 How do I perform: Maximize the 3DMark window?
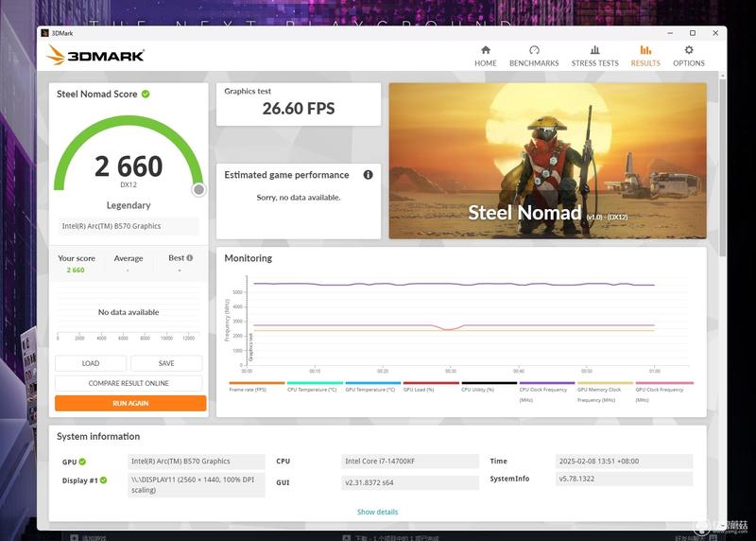tap(693, 33)
